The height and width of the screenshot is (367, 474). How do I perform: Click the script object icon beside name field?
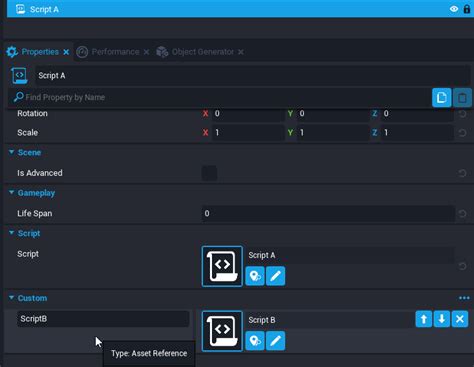(x=19, y=75)
